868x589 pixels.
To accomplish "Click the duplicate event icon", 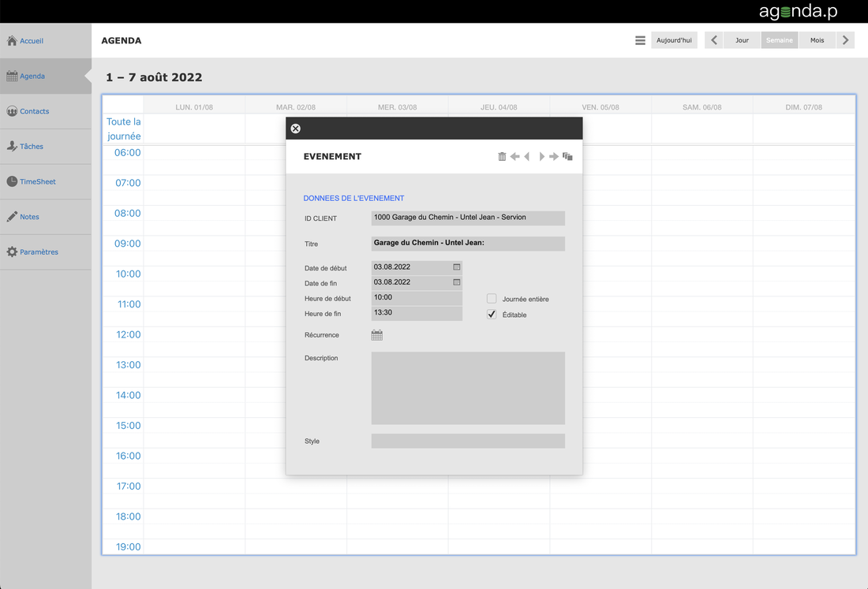I will click(x=567, y=157).
